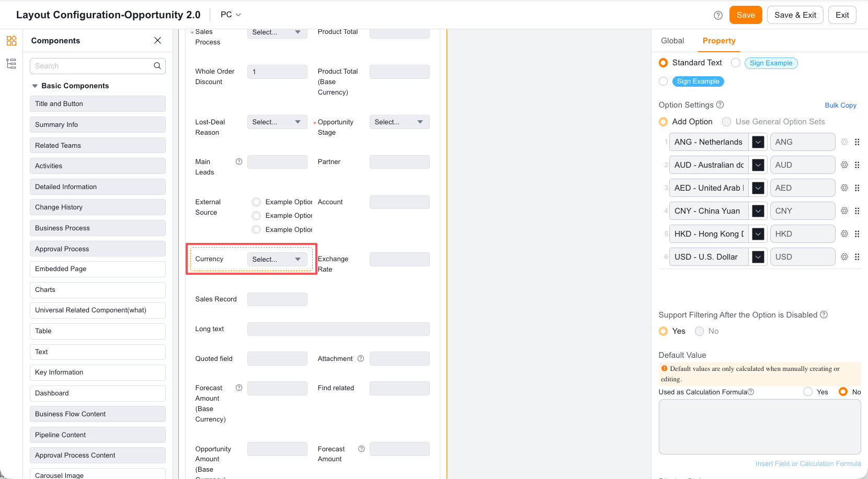The height and width of the screenshot is (479, 868).
Task: Switch to the Global tab
Action: [672, 41]
